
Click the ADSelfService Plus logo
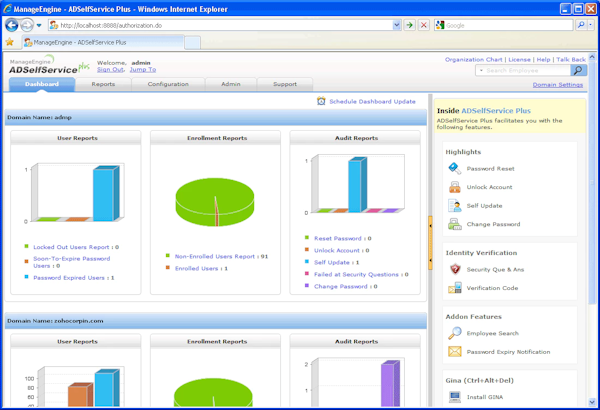tap(49, 65)
